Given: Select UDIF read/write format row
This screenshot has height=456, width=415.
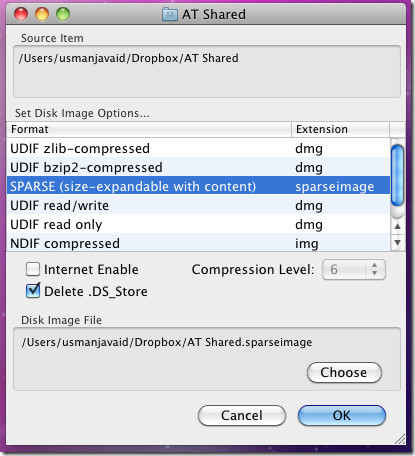Looking at the screenshot, I should (198, 205).
